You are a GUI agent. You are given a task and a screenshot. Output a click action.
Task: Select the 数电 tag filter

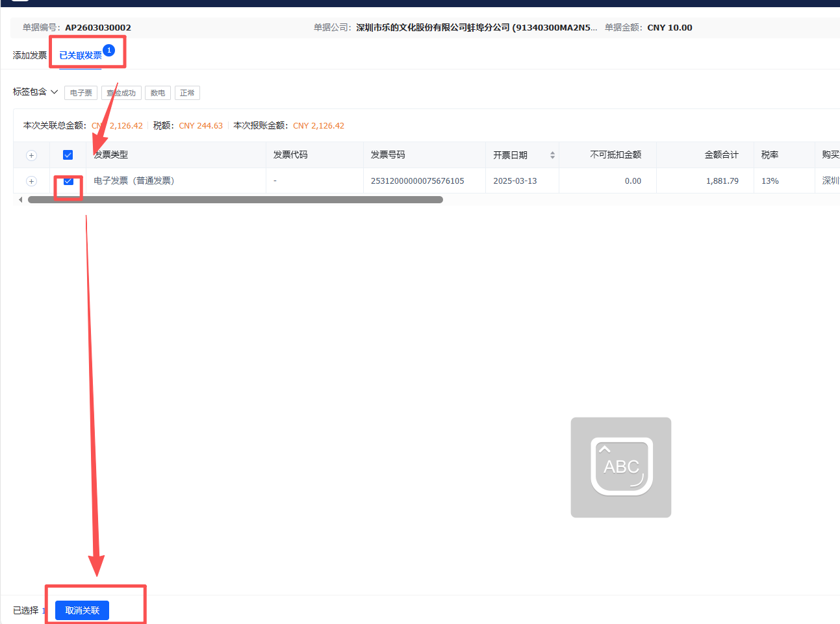[x=158, y=93]
